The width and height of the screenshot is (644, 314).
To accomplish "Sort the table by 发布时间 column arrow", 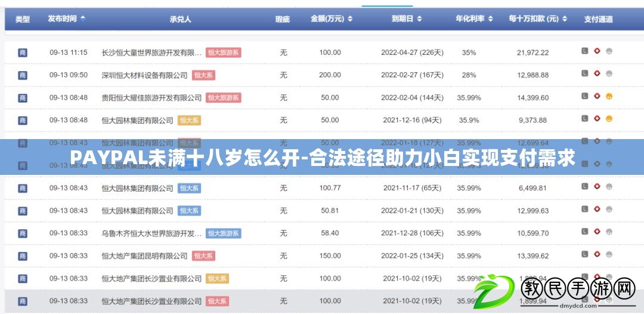I will point(83,19).
